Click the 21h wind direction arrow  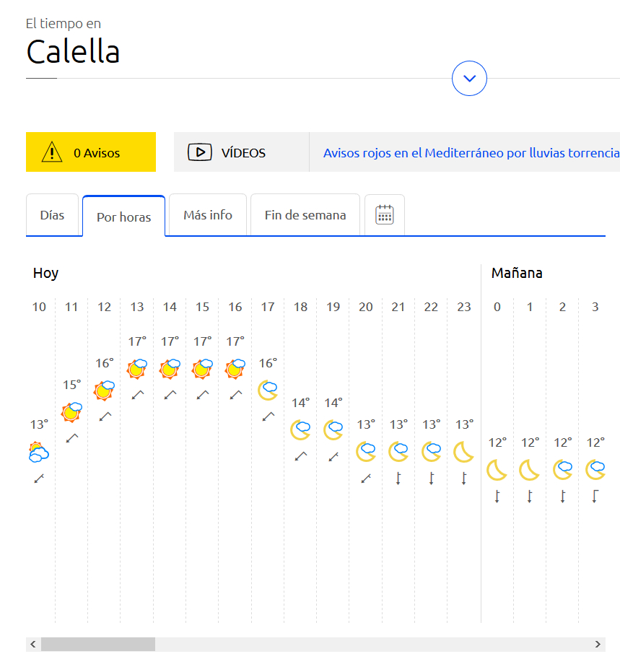pos(398,478)
